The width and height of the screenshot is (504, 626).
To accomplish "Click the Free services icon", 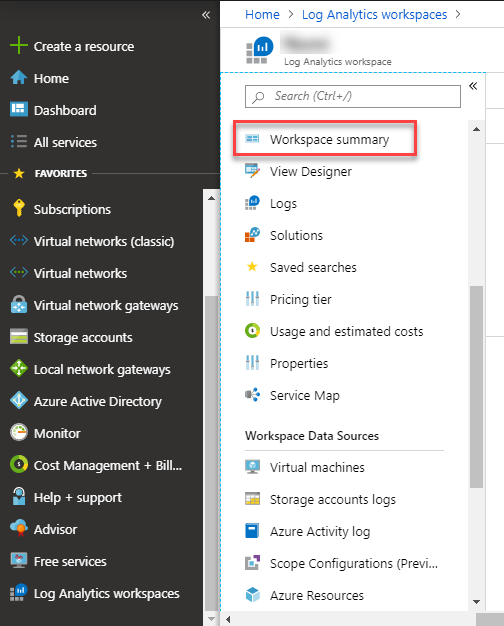I will pos(18,561).
